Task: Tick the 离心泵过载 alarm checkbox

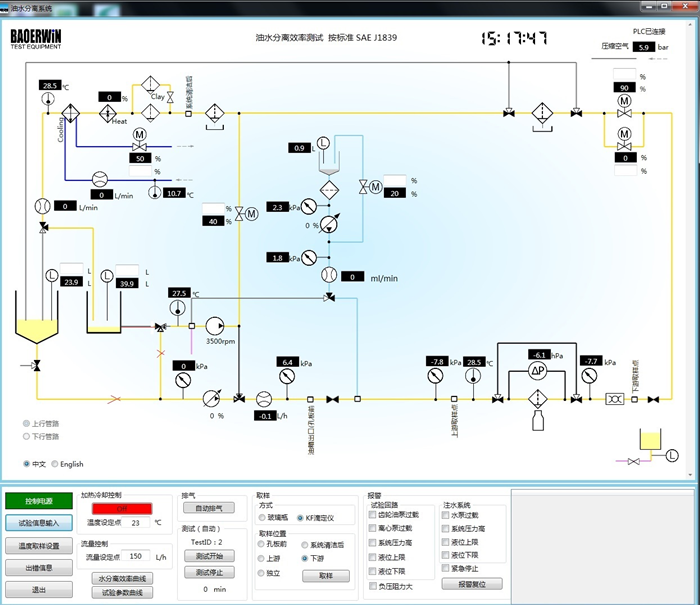Action: (372, 528)
